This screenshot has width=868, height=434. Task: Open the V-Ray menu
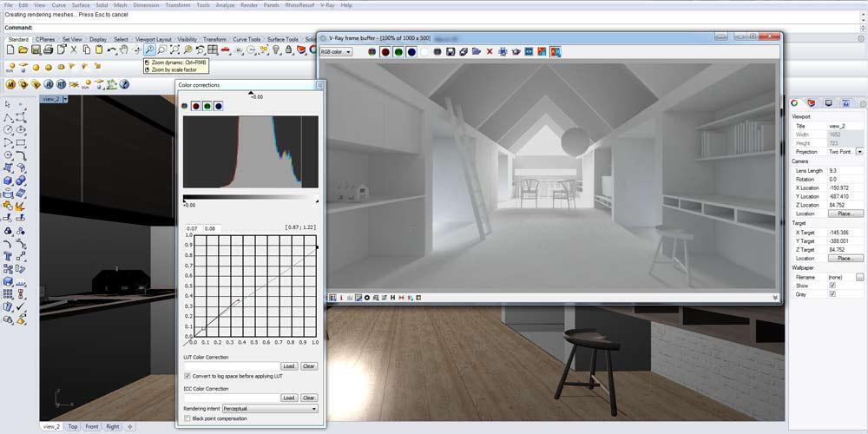326,5
